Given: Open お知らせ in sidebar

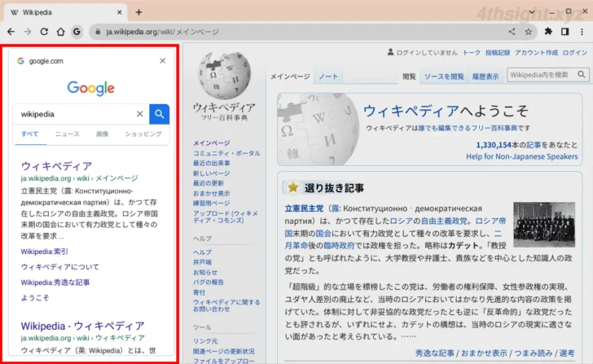Looking at the screenshot, I should click(x=205, y=272).
